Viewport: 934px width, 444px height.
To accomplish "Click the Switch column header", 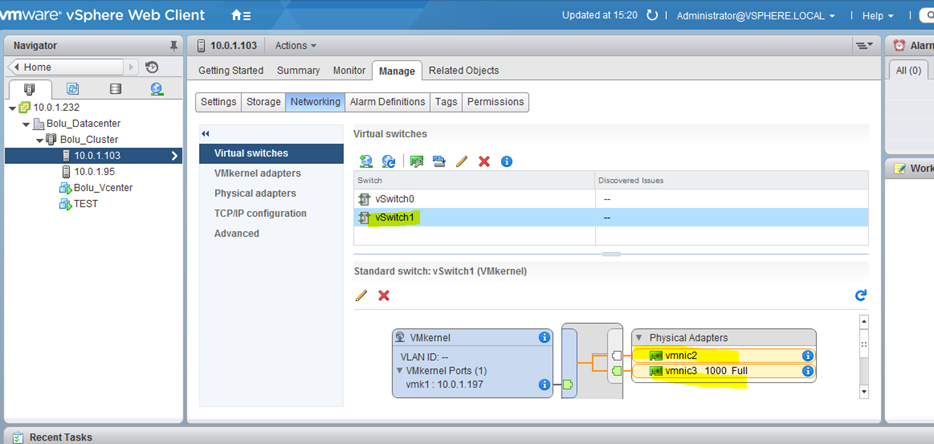I will click(475, 180).
